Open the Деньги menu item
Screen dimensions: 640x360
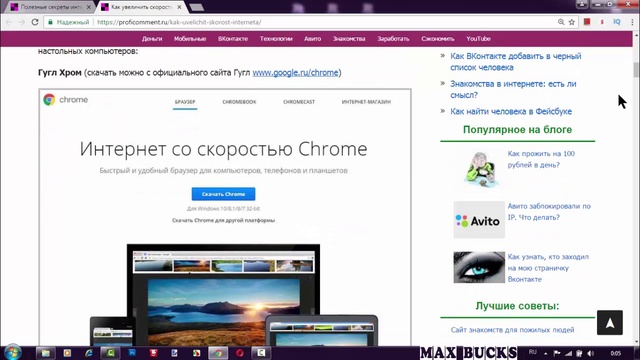pyautogui.click(x=152, y=39)
